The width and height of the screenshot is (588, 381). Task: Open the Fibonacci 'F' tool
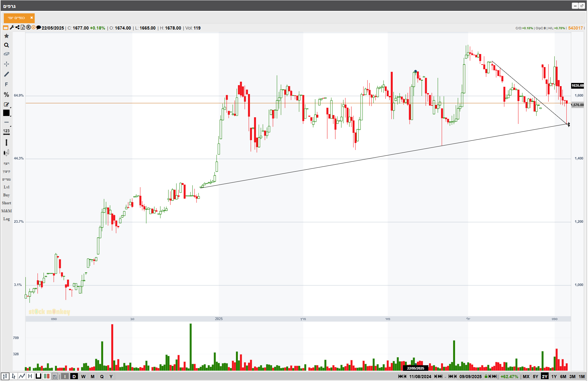(x=6, y=85)
